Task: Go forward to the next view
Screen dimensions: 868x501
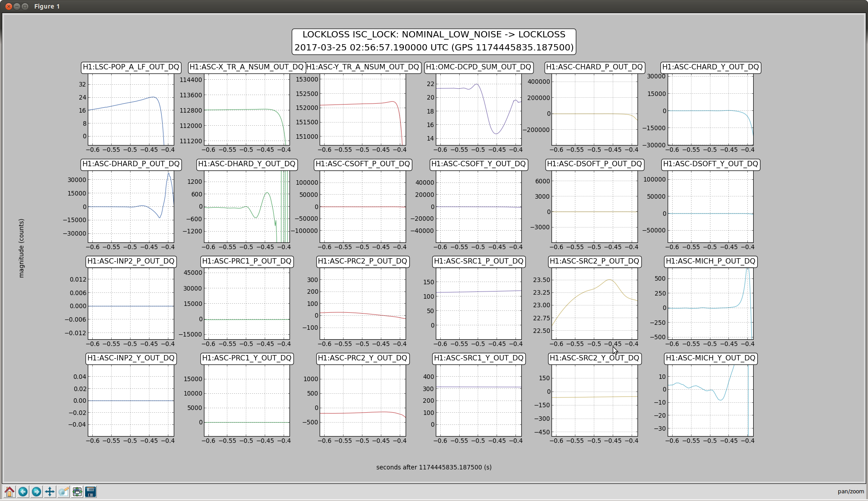Action: (36, 492)
